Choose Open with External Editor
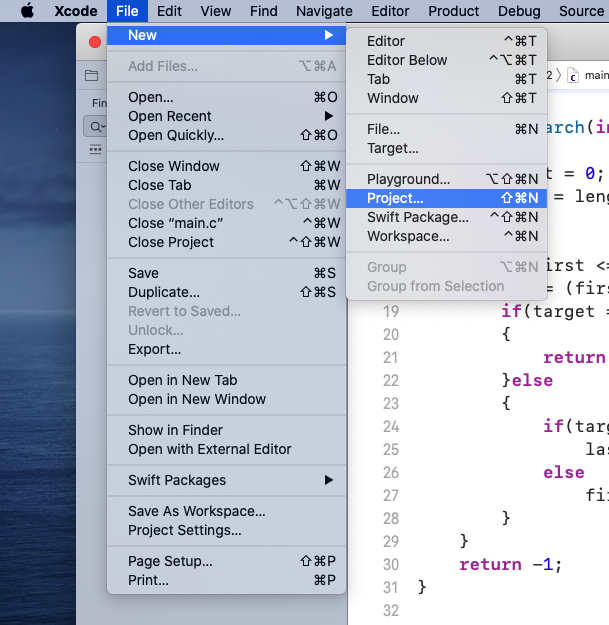Screen dimensions: 609x625 (x=226, y=450)
